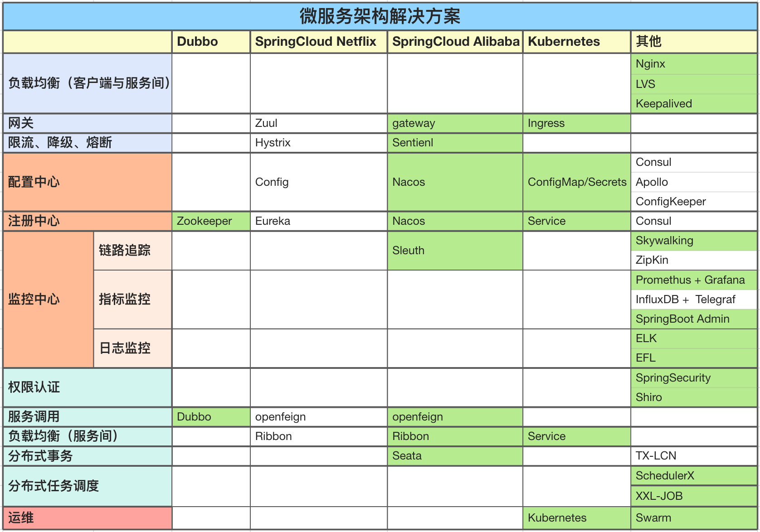Screen dimensions: 760x532
Task: Click the "SchedulerX" cell
Action: point(694,476)
